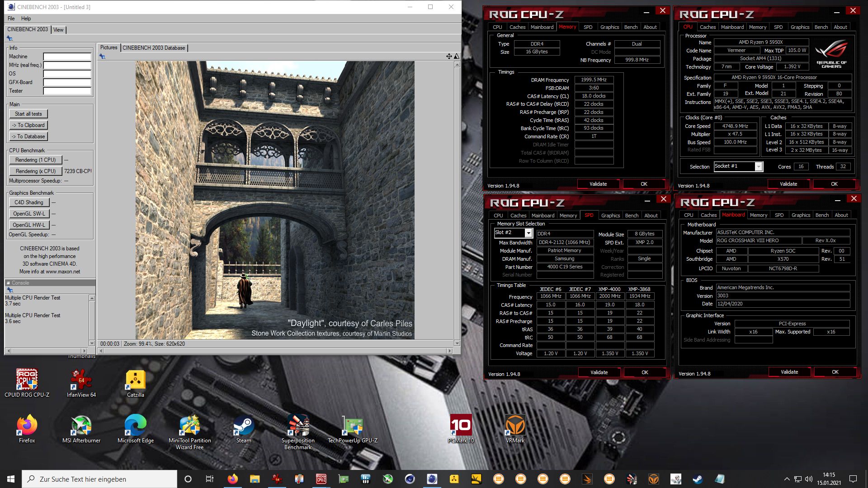Open VRMark desktop shortcut
The width and height of the screenshot is (868, 488).
[x=515, y=428]
